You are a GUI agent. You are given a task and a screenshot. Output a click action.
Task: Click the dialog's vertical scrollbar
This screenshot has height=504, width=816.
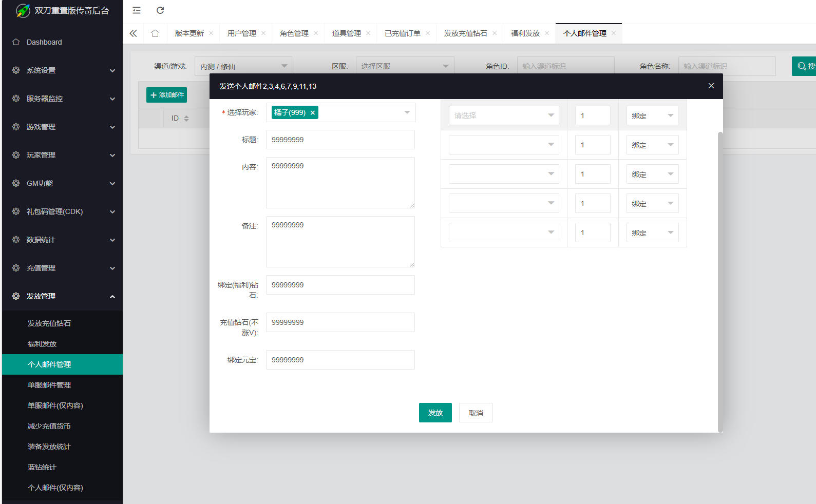coord(720,281)
